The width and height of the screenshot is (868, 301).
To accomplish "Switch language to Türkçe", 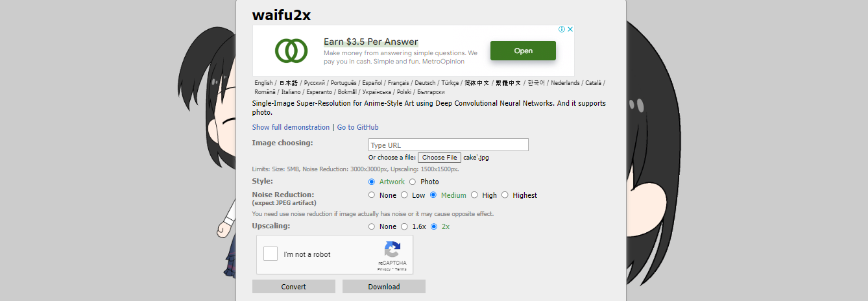I will click(450, 83).
